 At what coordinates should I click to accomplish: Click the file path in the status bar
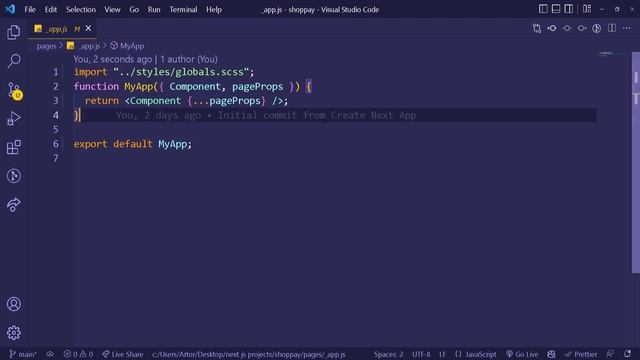[249, 354]
